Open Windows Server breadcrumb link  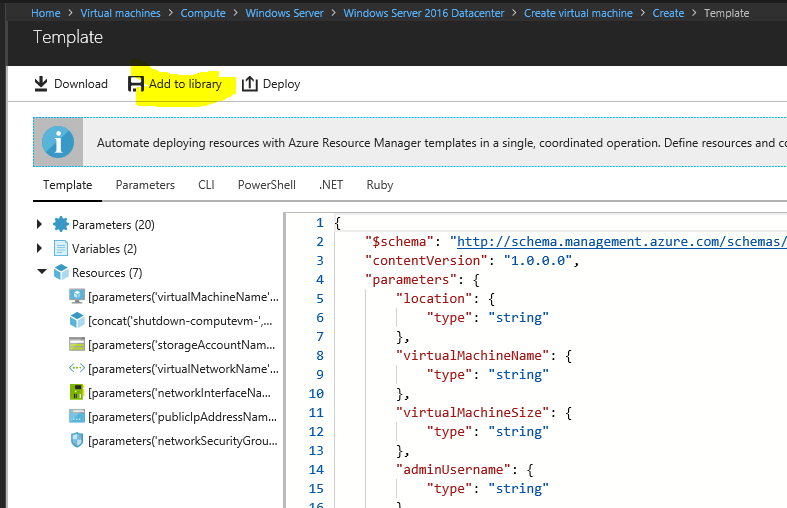pyautogui.click(x=285, y=13)
